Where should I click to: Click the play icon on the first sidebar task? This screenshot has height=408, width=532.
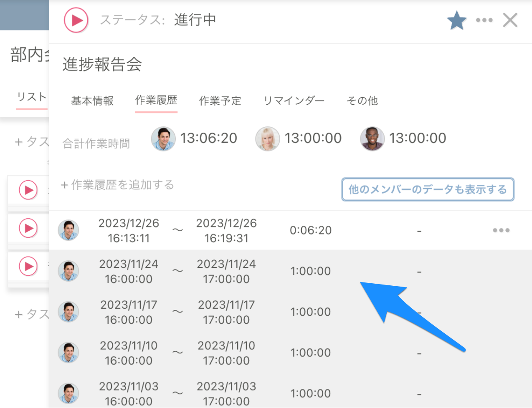(28, 190)
